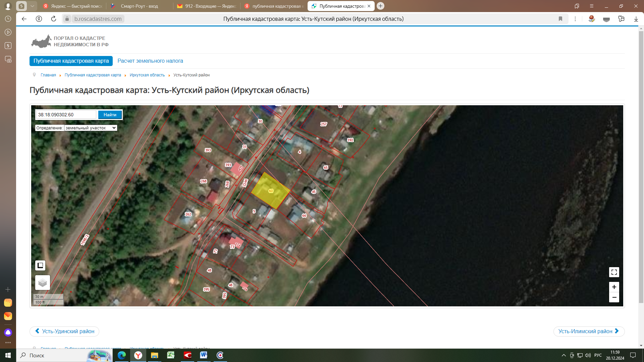Show hidden system tray icons
This screenshot has width=644, height=362.
564,355
